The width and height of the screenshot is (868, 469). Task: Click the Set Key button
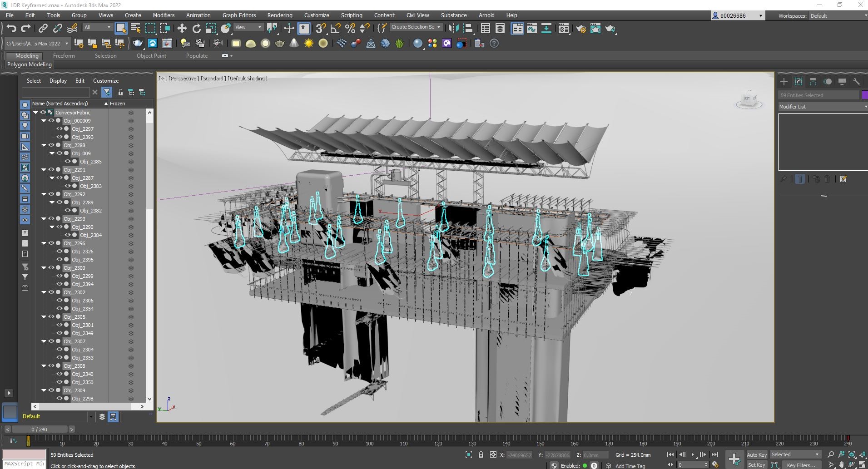(x=756, y=465)
